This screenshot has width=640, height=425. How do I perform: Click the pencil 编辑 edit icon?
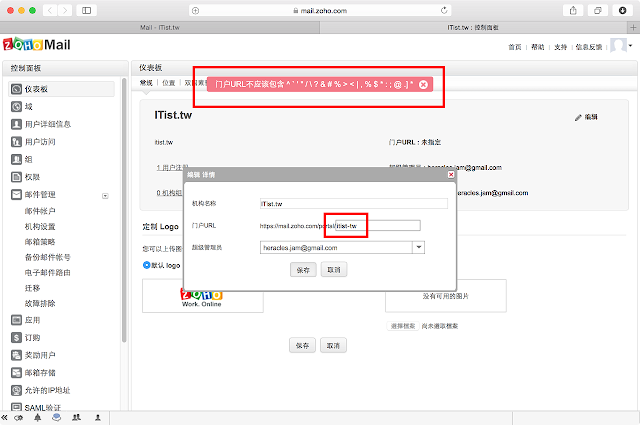pyautogui.click(x=586, y=117)
